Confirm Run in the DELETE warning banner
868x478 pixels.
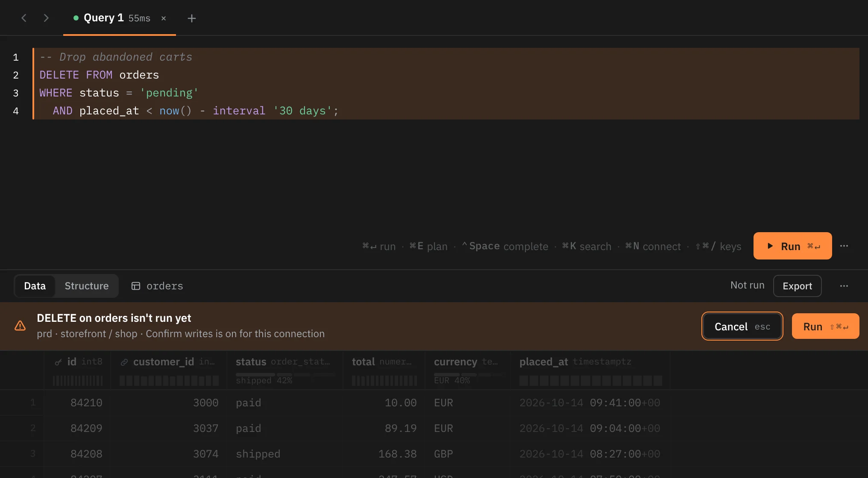click(825, 326)
